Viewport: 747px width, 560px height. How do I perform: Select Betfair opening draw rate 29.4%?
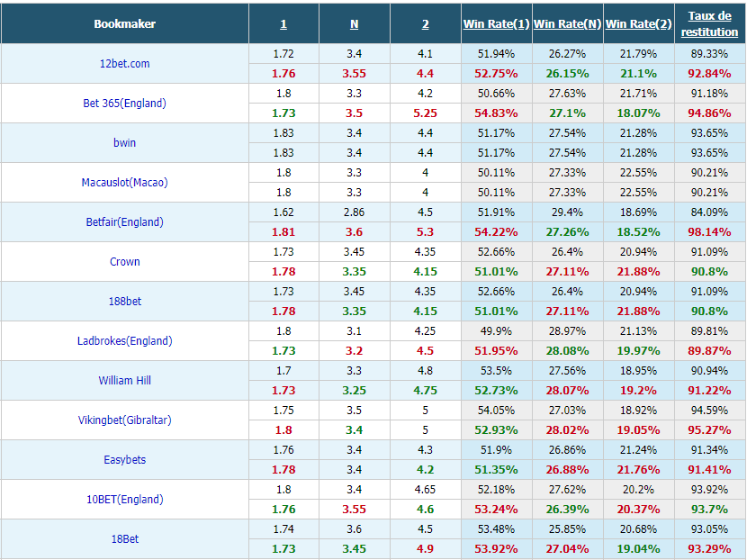pos(567,212)
